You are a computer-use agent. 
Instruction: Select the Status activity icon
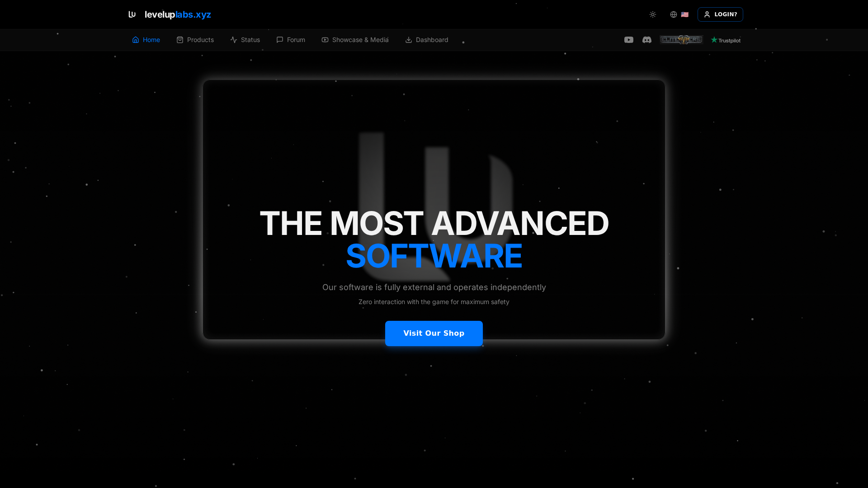click(x=233, y=40)
